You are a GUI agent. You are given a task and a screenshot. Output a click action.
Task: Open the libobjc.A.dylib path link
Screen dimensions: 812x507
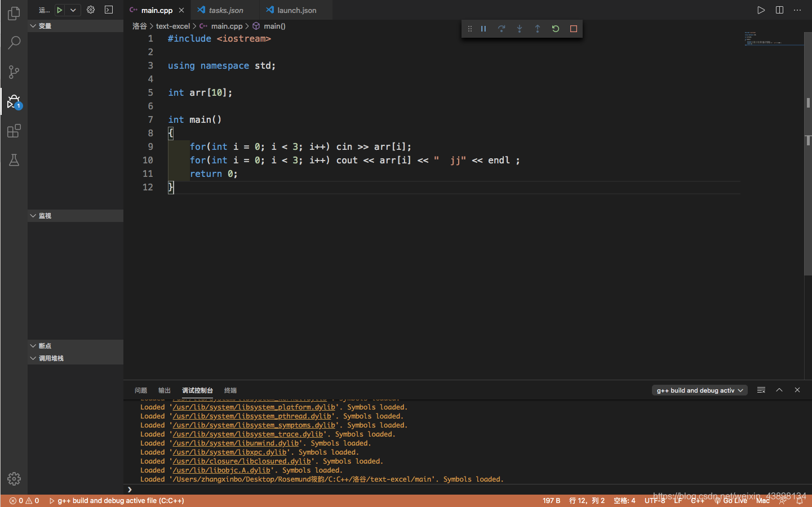tap(221, 470)
